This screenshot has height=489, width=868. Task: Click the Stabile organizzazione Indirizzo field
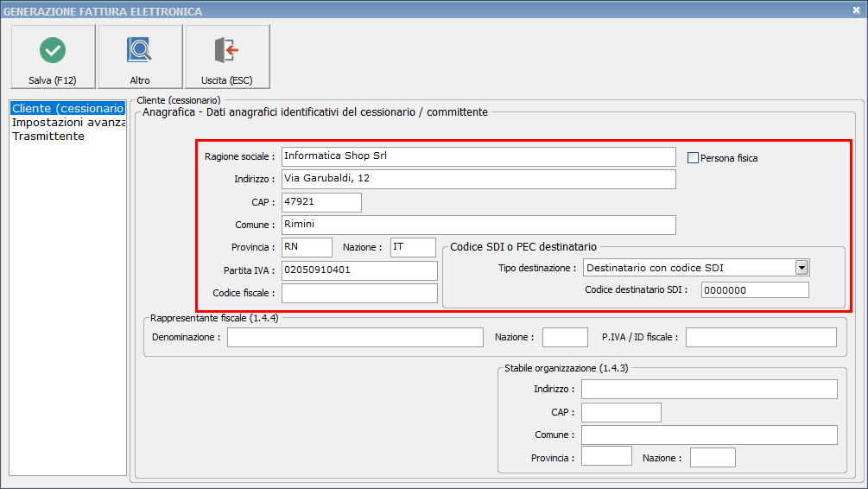pos(709,389)
